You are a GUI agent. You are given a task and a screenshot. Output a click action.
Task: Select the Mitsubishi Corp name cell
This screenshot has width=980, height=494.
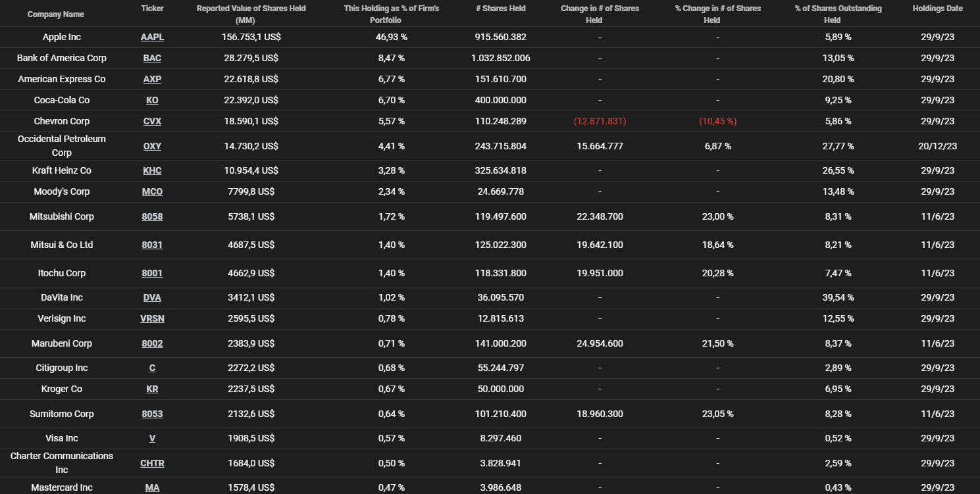click(x=62, y=216)
